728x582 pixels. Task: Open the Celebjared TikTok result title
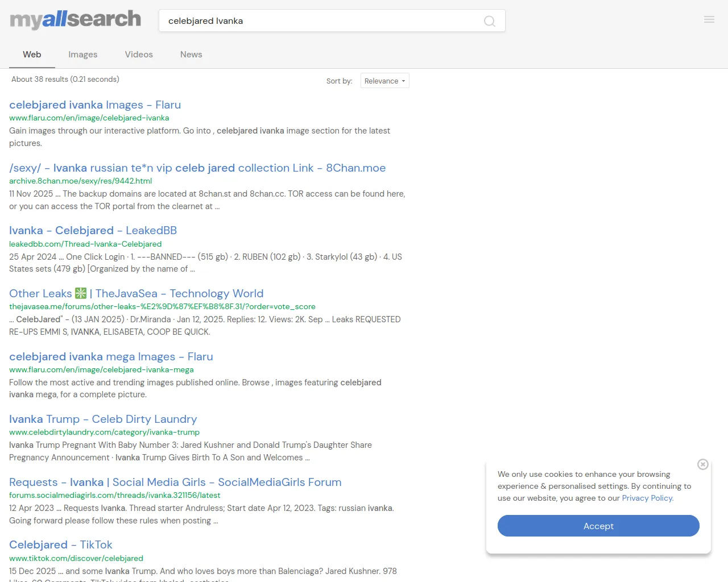[61, 544]
